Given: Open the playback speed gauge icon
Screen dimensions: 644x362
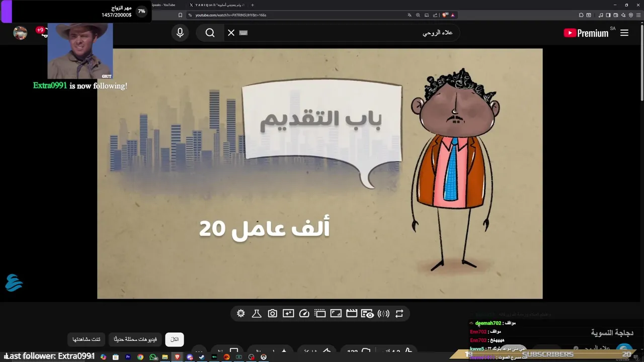Looking at the screenshot, I should pos(304,314).
